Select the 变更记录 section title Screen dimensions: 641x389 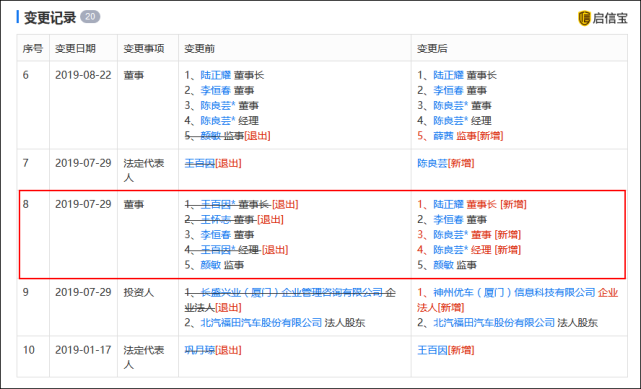coord(50,18)
